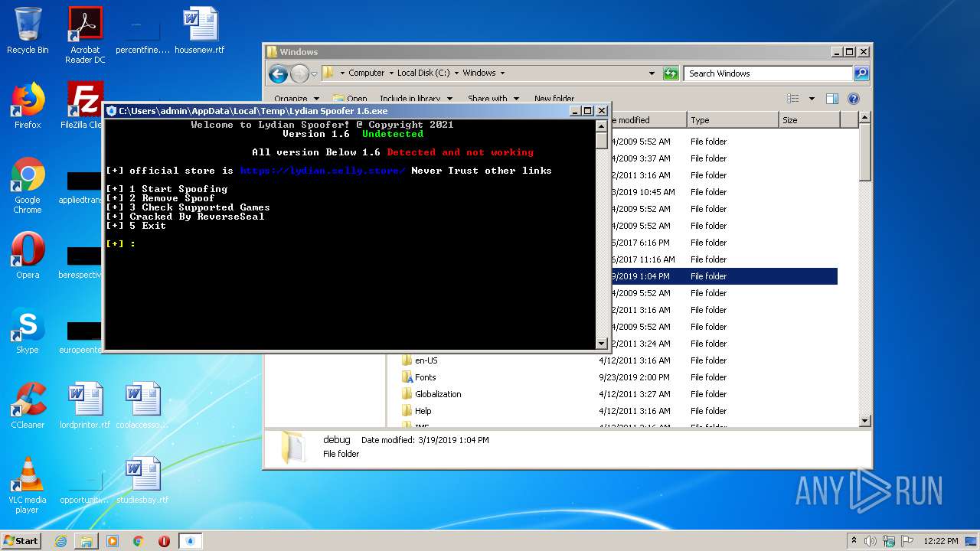Image resolution: width=980 pixels, height=551 pixels.
Task: Open Acrobat Reader DC shortcut
Action: 85,35
